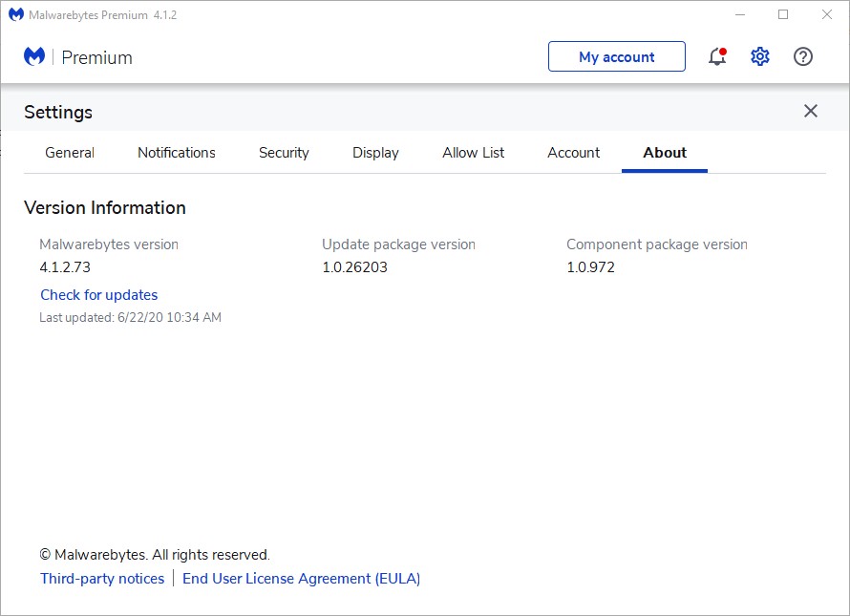Open the End User License Agreement link
Image resolution: width=850 pixels, height=616 pixels.
pyautogui.click(x=301, y=579)
